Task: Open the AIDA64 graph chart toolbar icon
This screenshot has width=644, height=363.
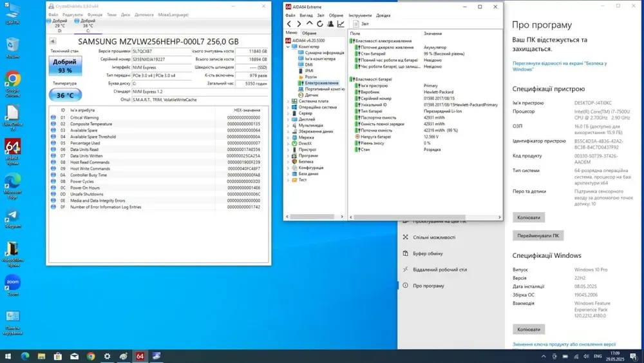Action: click(340, 24)
